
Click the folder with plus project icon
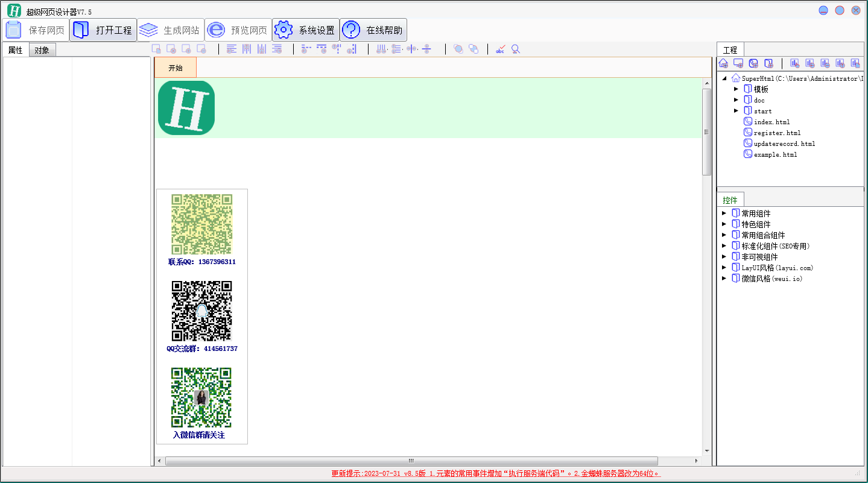pyautogui.click(x=768, y=63)
